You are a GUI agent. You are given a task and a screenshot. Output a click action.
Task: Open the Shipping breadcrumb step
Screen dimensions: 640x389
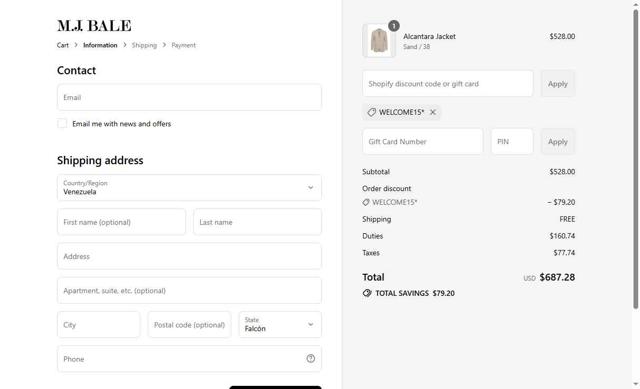(x=144, y=45)
